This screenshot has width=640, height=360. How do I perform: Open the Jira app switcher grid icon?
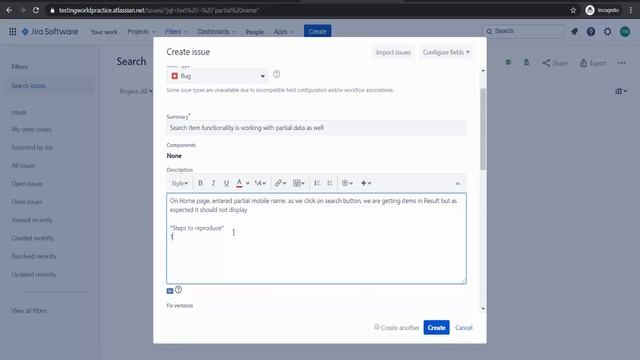click(x=13, y=31)
